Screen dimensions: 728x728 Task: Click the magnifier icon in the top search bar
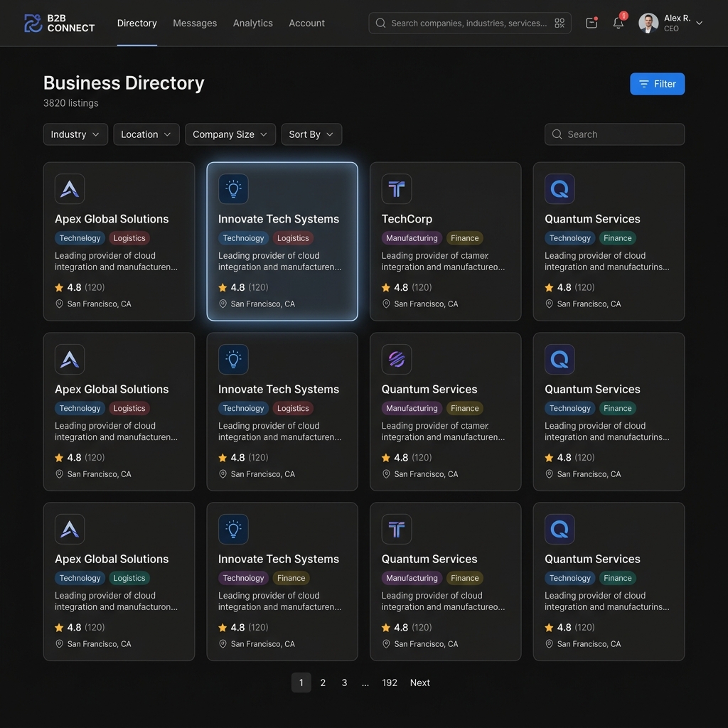point(380,23)
